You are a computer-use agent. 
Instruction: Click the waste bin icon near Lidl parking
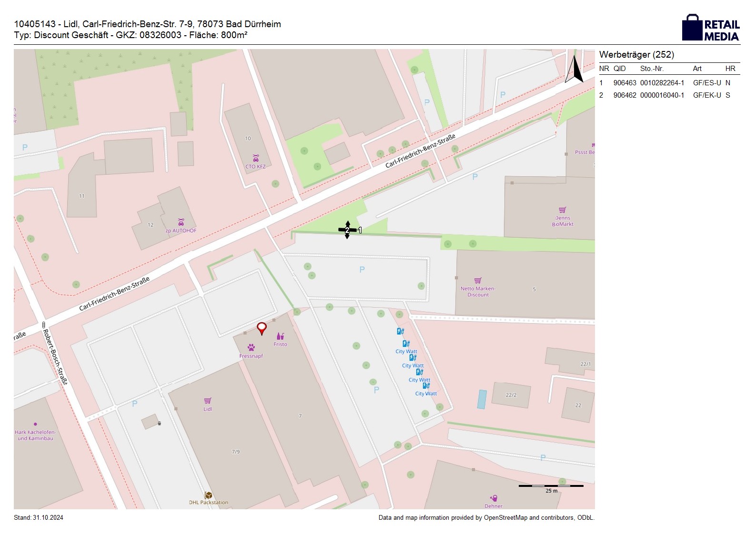pos(159,423)
